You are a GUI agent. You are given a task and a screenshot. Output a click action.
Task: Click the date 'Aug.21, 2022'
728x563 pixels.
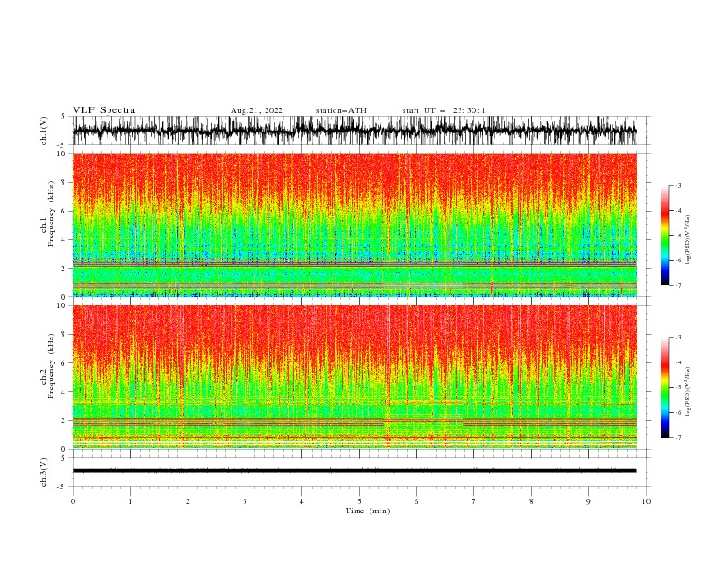click(x=256, y=110)
